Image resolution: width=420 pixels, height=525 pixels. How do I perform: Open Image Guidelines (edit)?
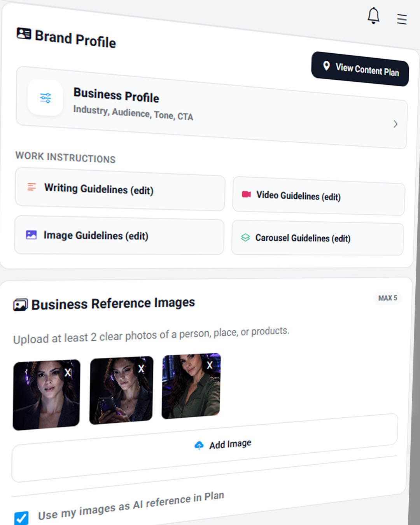[x=119, y=236]
